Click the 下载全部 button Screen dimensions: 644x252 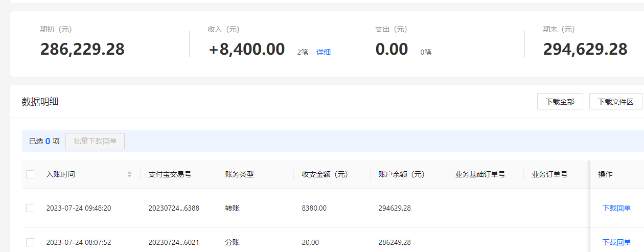point(560,101)
